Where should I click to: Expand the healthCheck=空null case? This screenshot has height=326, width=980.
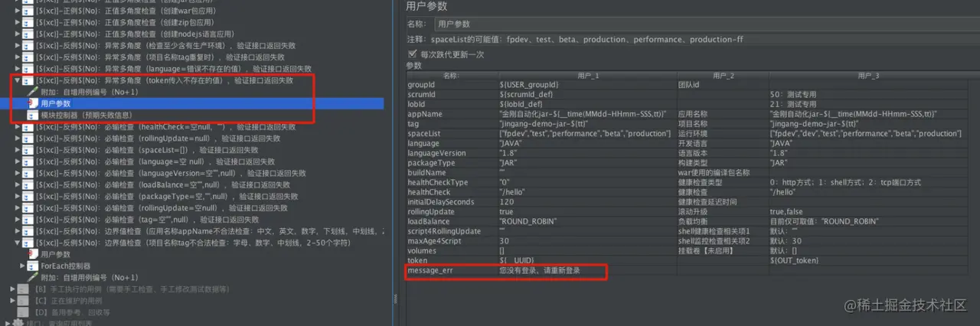pyautogui.click(x=18, y=126)
